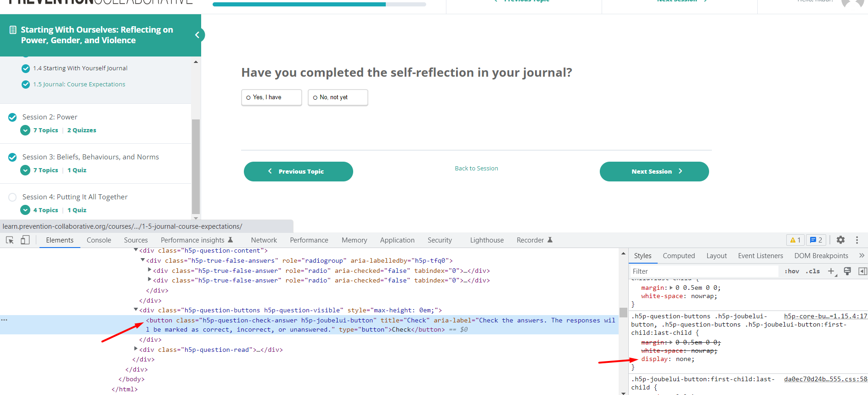The width and height of the screenshot is (868, 395).
Task: Select the h5p-question-check-answer button node
Action: [309, 325]
